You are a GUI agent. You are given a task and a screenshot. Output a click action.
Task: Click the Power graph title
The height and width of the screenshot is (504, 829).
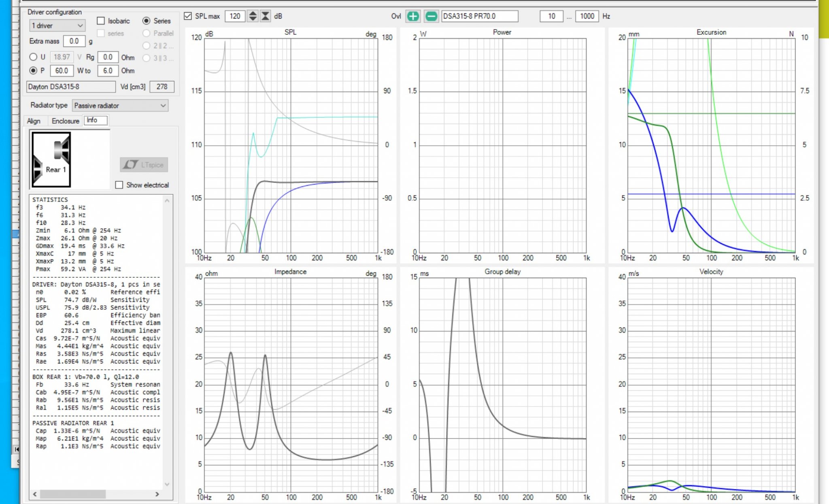(502, 32)
